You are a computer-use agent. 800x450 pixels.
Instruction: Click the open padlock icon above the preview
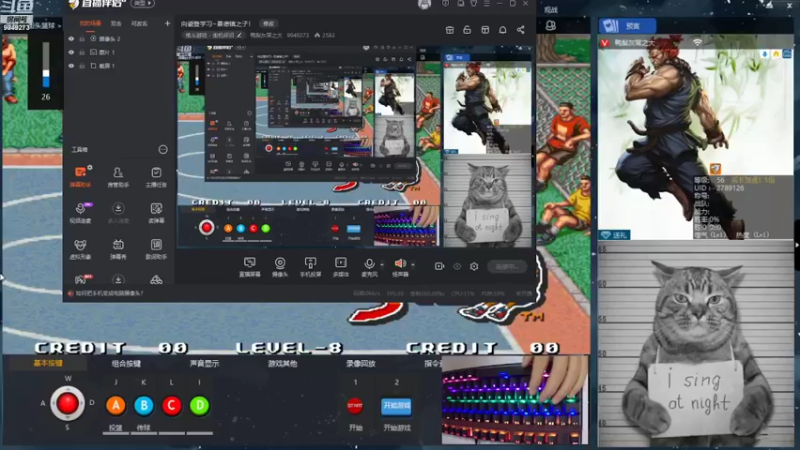click(x=467, y=30)
